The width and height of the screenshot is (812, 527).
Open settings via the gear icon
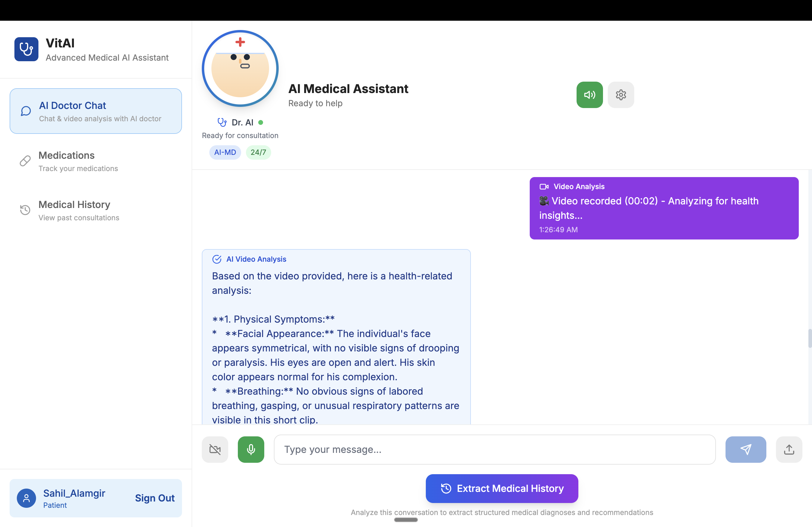tap(621, 95)
